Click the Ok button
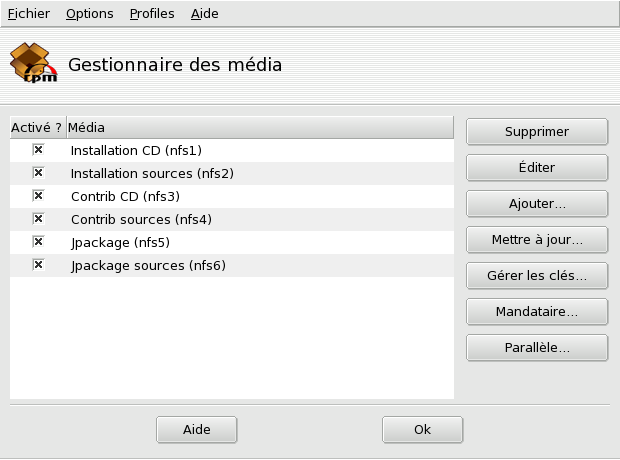 click(x=422, y=429)
